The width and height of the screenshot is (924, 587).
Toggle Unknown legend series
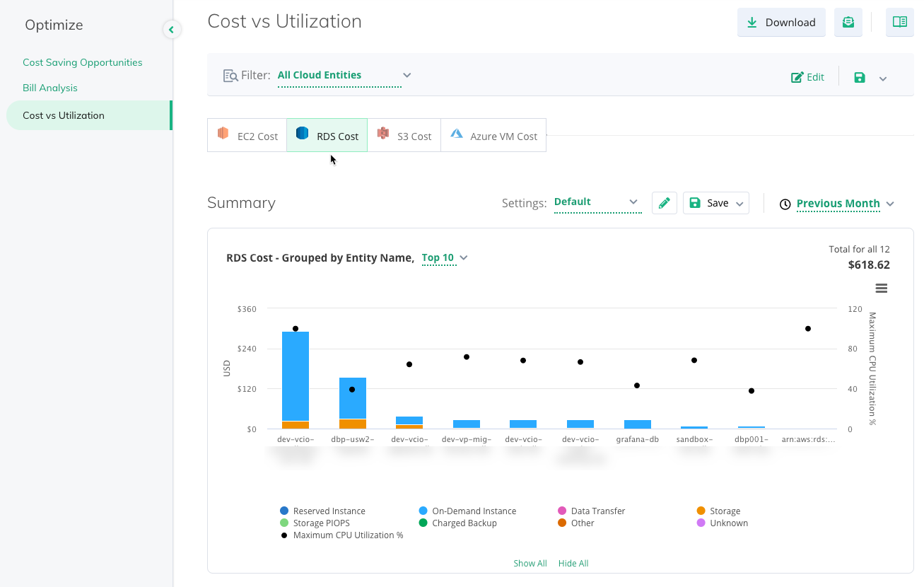tap(722, 523)
